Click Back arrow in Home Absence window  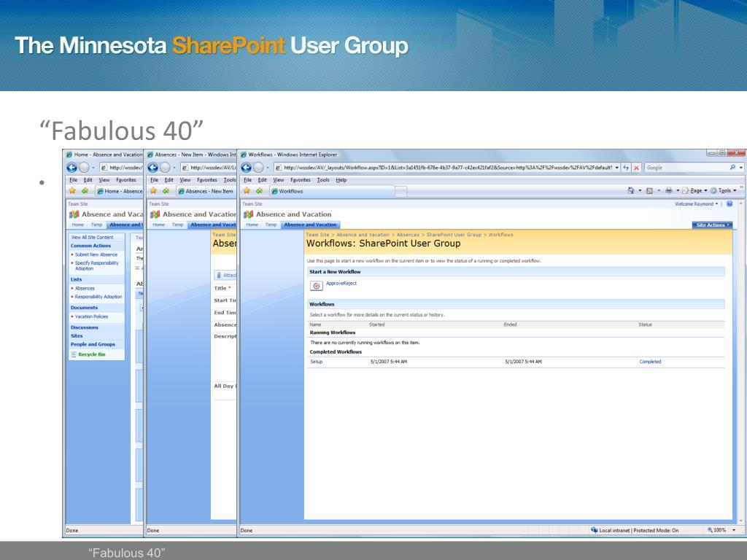click(x=72, y=168)
